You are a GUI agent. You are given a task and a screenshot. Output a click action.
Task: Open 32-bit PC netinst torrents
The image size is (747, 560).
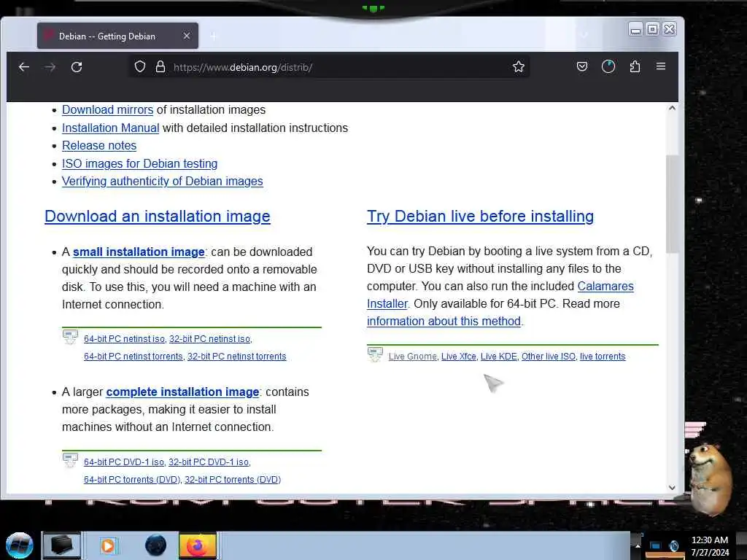[x=237, y=357]
